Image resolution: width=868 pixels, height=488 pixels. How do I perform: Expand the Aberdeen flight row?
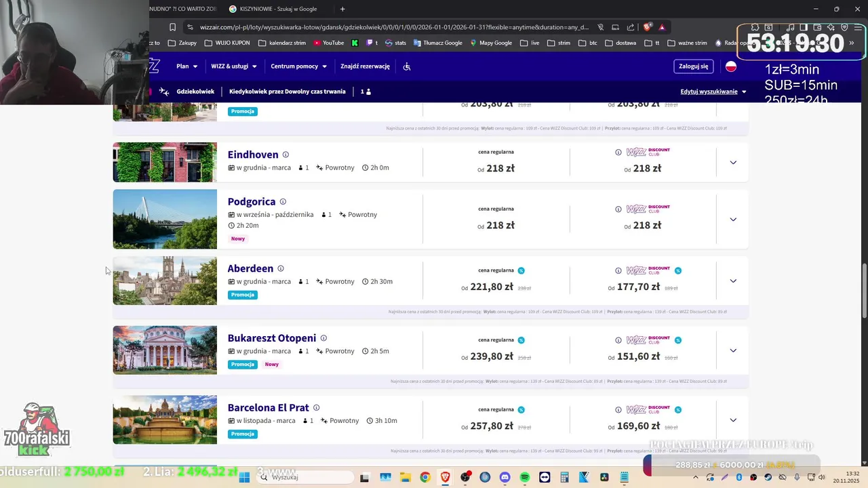[733, 281]
